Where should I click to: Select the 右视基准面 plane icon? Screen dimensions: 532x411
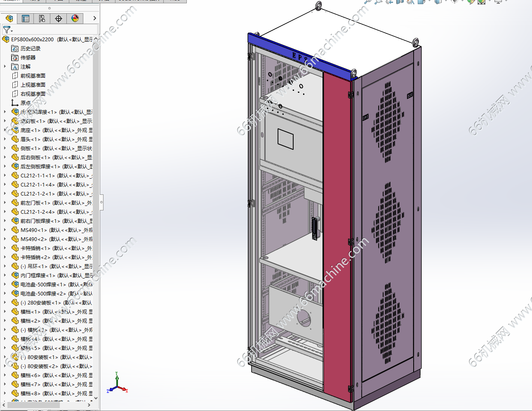pos(15,94)
